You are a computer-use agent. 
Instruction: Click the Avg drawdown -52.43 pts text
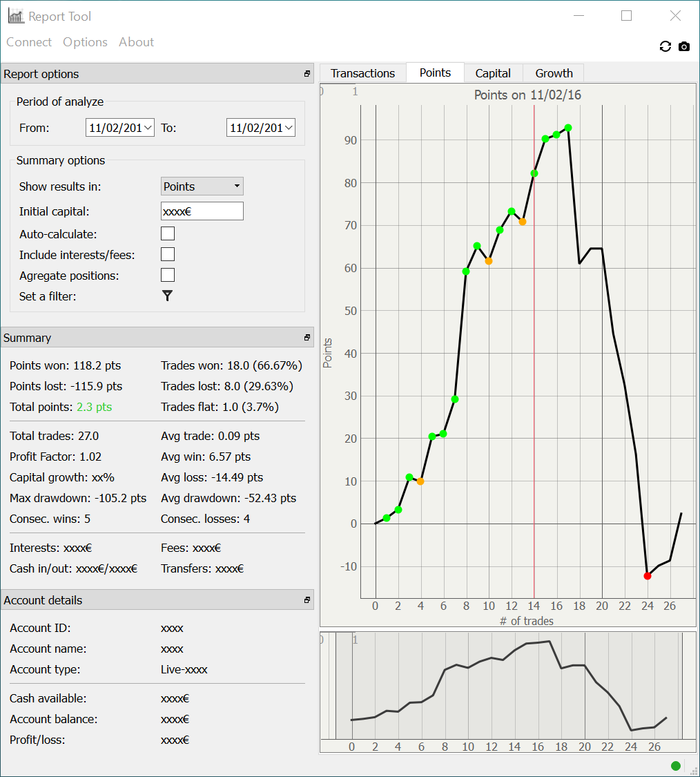tap(229, 498)
